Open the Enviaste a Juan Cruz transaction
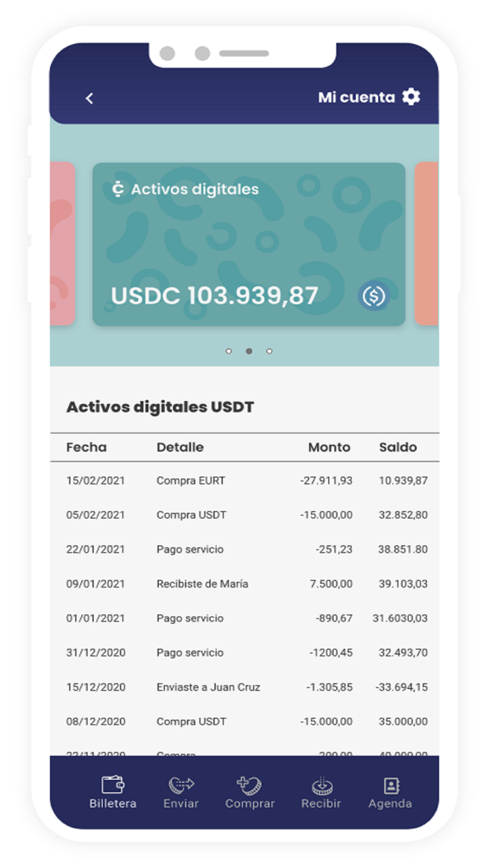The width and height of the screenshot is (488, 868). click(244, 687)
